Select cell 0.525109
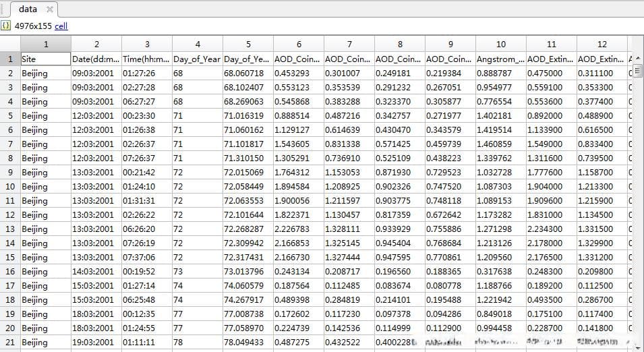Viewport: 644px width, 352px height. 400,158
